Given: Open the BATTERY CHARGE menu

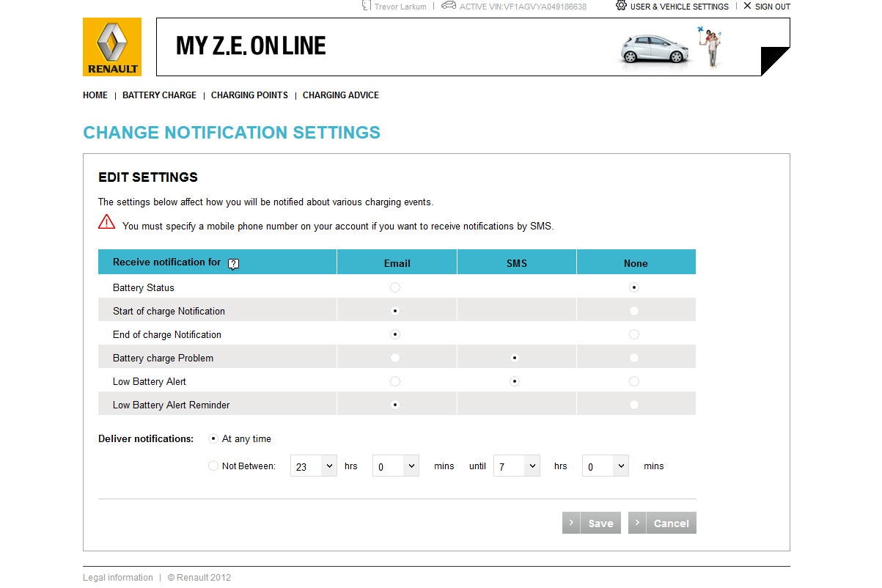Looking at the screenshot, I should pos(159,95).
